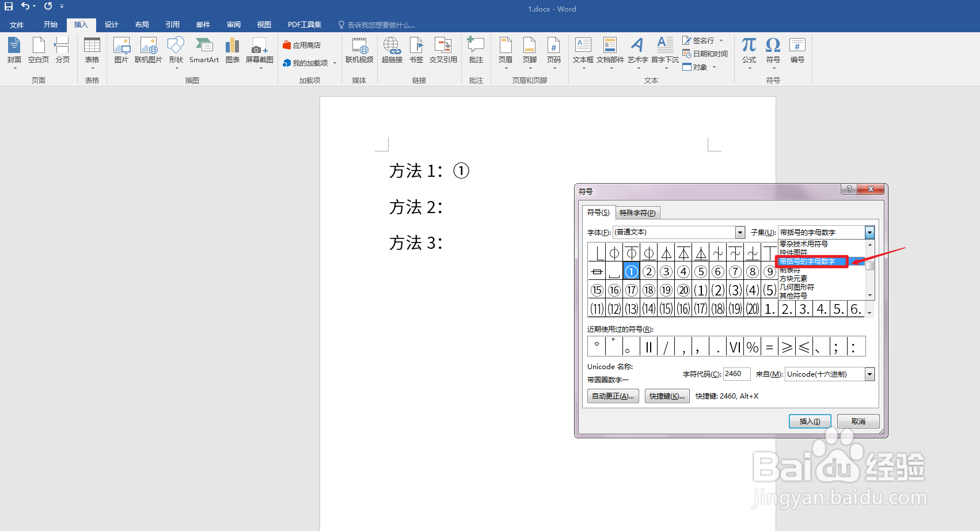Click the Insert (插入) button in the dialog
This screenshot has height=531, width=980.
tap(810, 422)
